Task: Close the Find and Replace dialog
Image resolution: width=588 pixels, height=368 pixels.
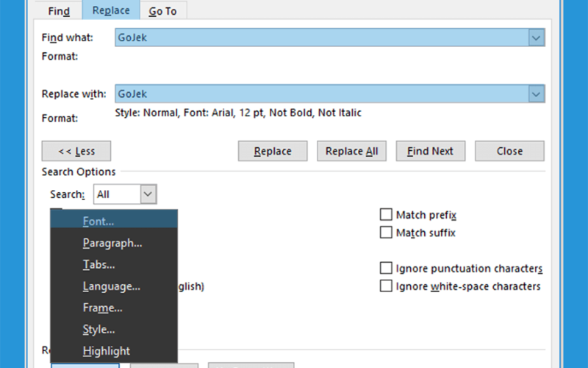Action: (509, 151)
